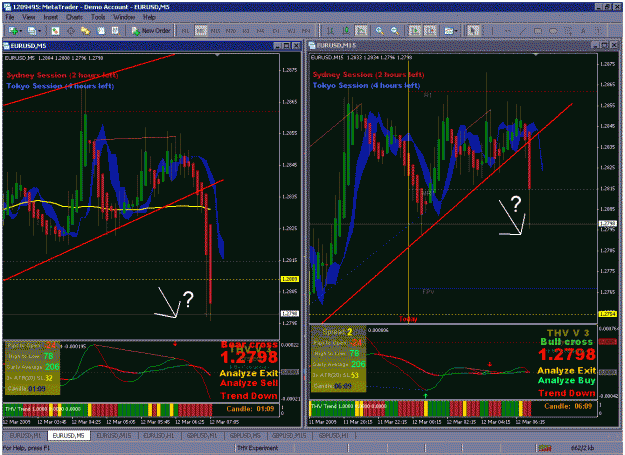Click the THV Experiment profile status text
625x455 pixels.
tap(257, 448)
